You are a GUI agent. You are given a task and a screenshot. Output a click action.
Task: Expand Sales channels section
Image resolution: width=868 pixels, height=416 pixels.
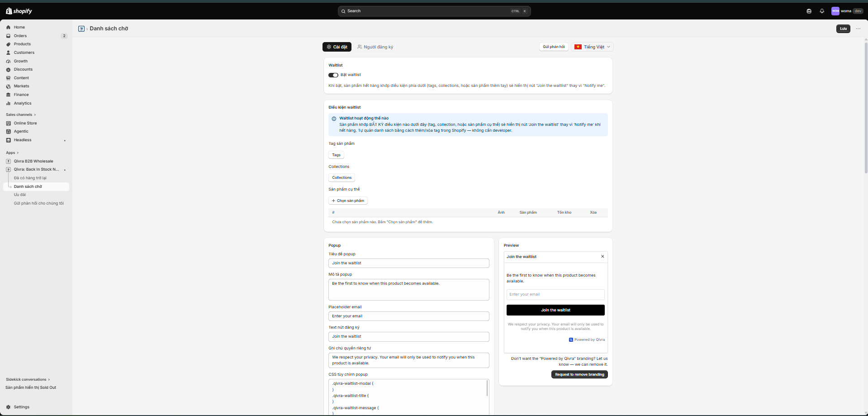tap(21, 115)
